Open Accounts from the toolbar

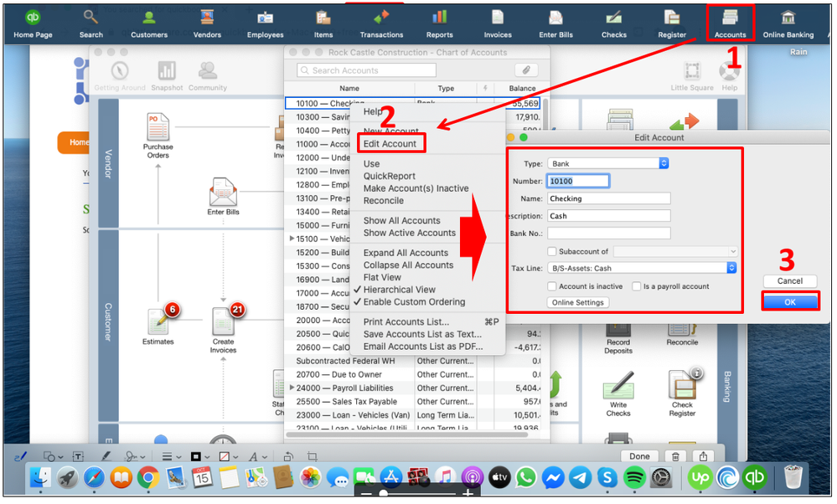[x=730, y=24]
